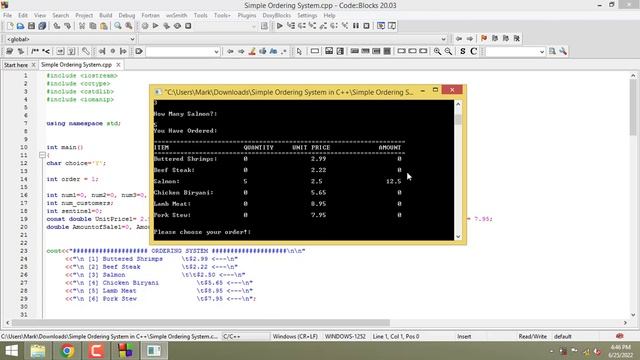The width and height of the screenshot is (640, 360).
Task: Open the Build menu
Action: click(x=106, y=16)
